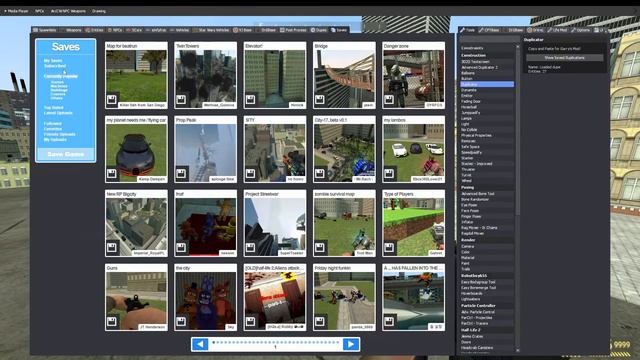The height and width of the screenshot is (360, 640).
Task: Switch to the NPCs spawn tab
Action: [x=115, y=30]
